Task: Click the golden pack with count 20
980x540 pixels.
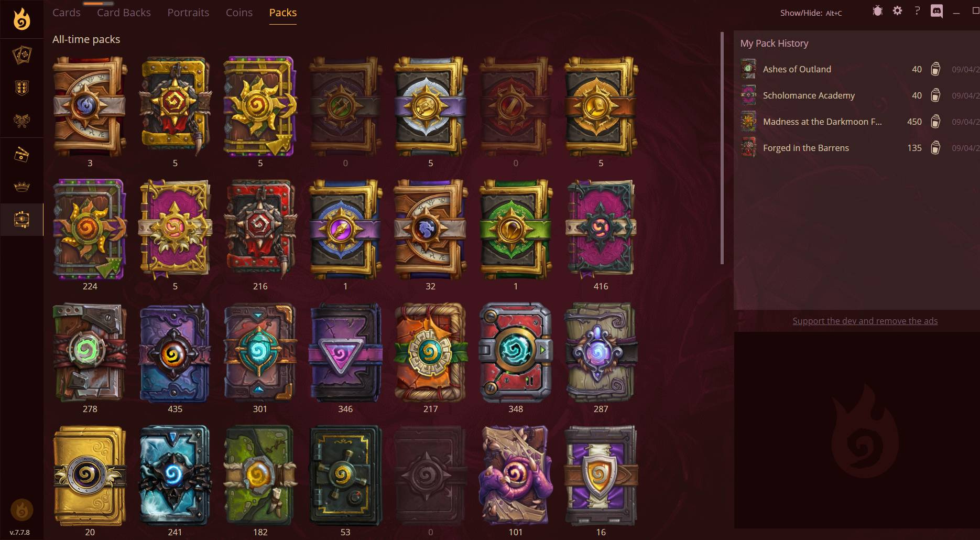Action: click(90, 476)
